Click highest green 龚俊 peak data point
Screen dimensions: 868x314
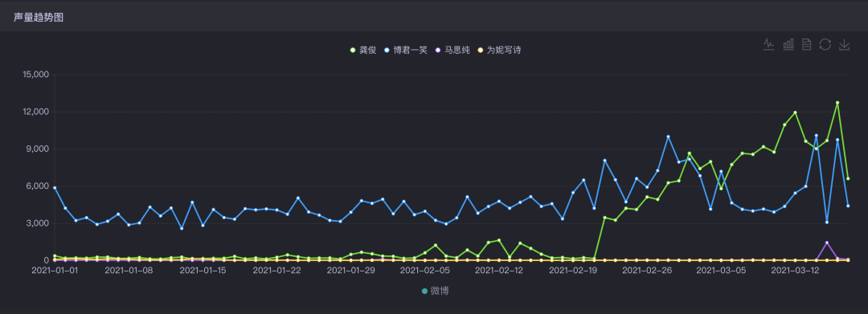(x=837, y=103)
